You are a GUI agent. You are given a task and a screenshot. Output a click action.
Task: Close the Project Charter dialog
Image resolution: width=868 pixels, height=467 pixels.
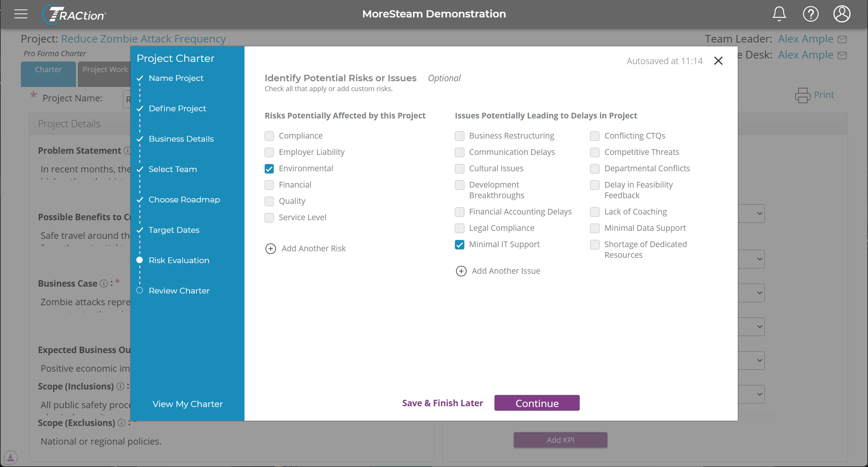click(718, 61)
